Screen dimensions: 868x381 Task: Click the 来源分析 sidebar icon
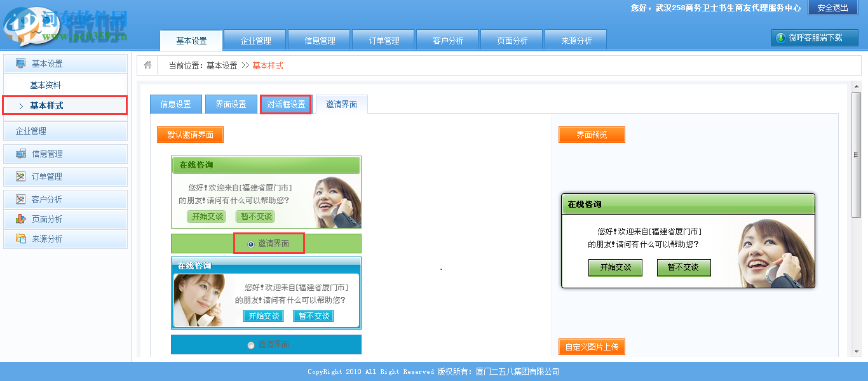click(x=21, y=239)
